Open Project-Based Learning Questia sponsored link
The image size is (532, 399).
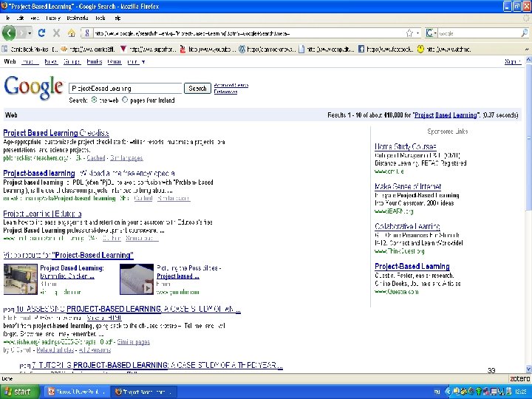(412, 266)
